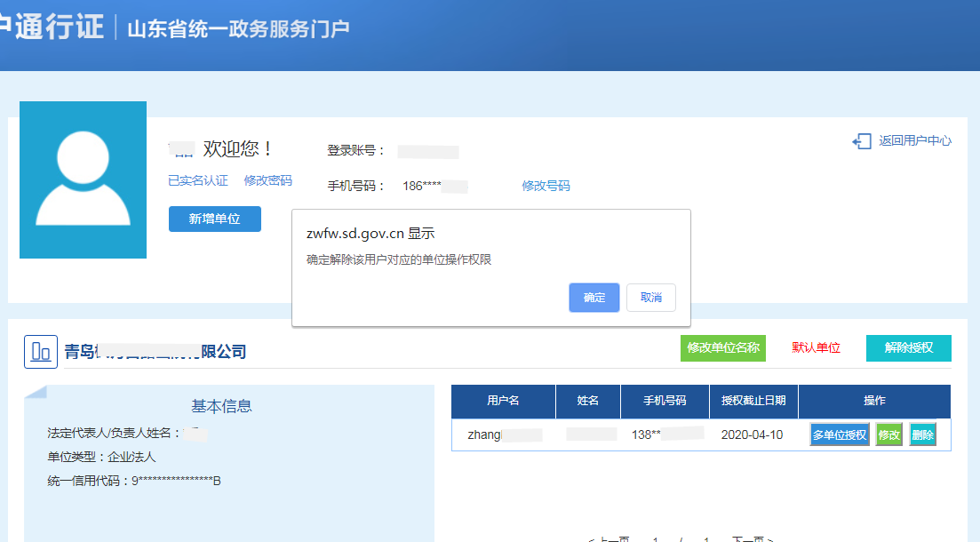The height and width of the screenshot is (542, 980).
Task: Click the 修改单位名称 green button
Action: point(723,348)
